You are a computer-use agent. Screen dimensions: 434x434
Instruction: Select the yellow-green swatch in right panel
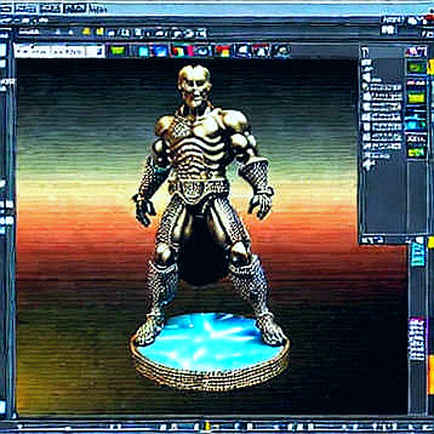coord(416,97)
